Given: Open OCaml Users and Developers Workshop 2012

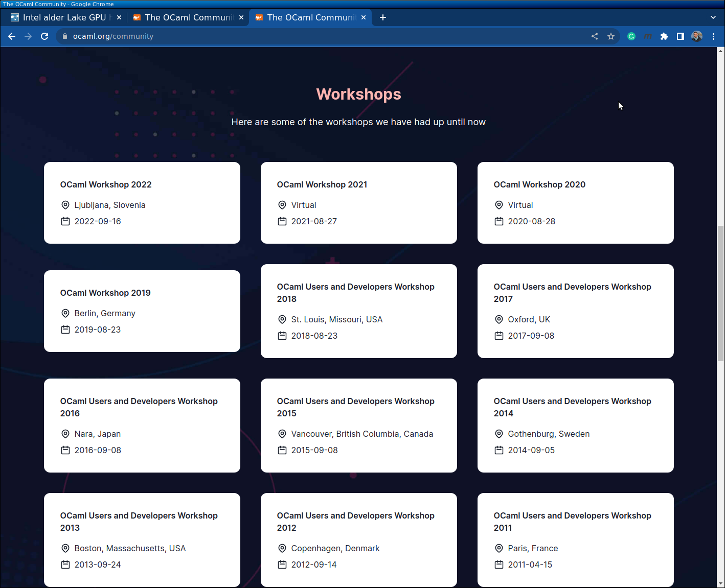Looking at the screenshot, I should pyautogui.click(x=359, y=540).
